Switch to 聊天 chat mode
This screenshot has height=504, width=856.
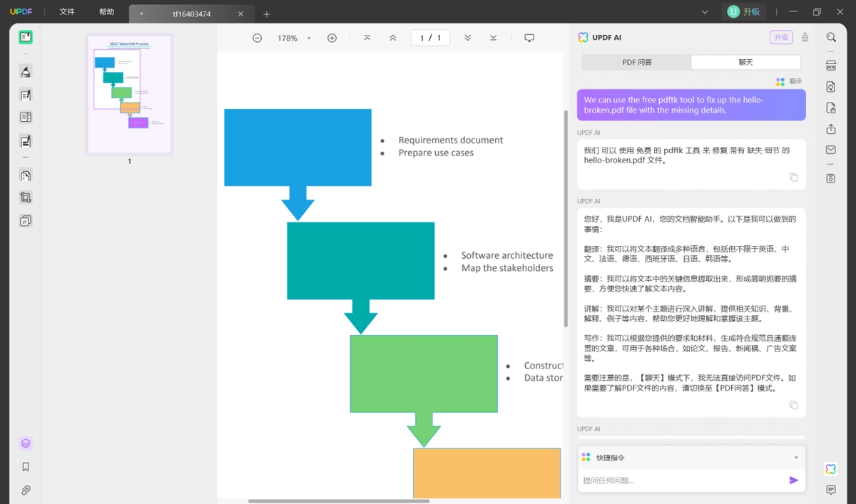coord(745,62)
